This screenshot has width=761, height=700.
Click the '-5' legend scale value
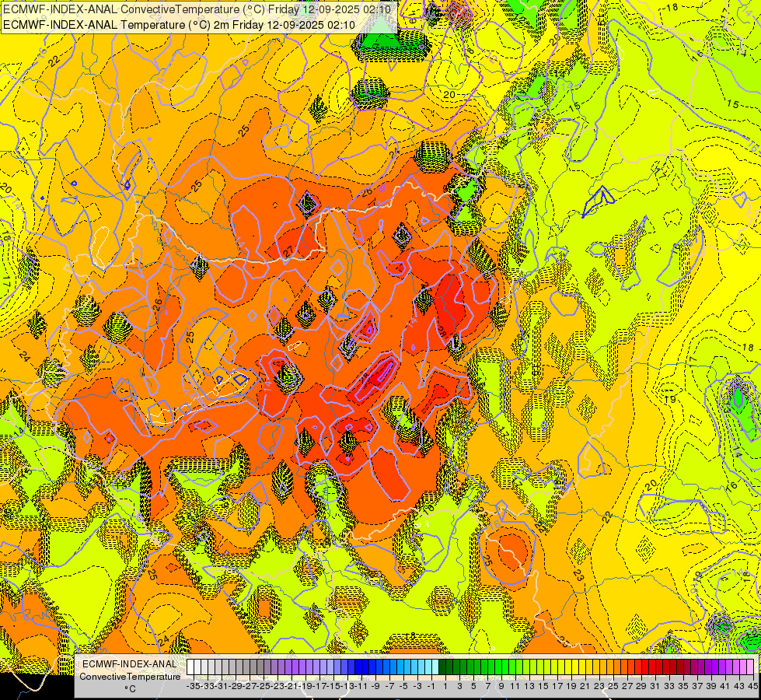coord(403,687)
